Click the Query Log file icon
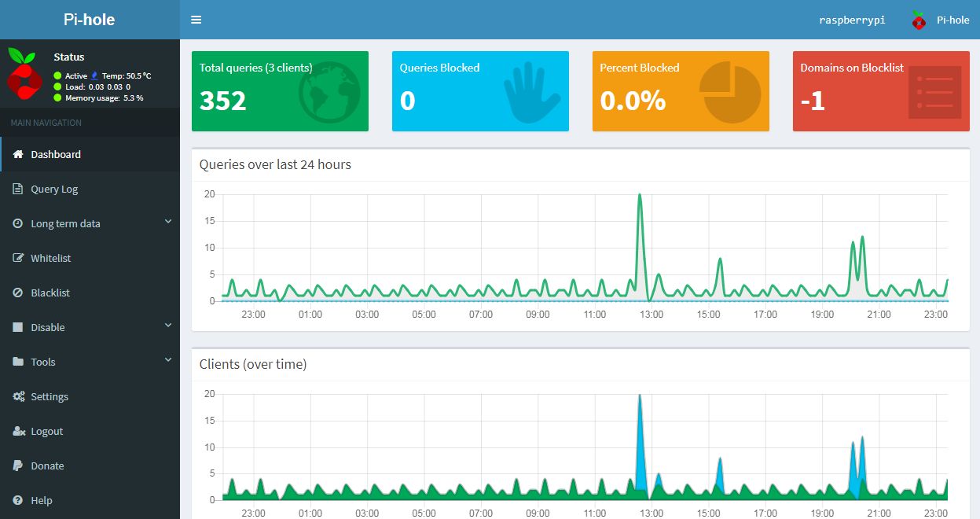Viewport: 980px width, 519px height. coord(18,189)
